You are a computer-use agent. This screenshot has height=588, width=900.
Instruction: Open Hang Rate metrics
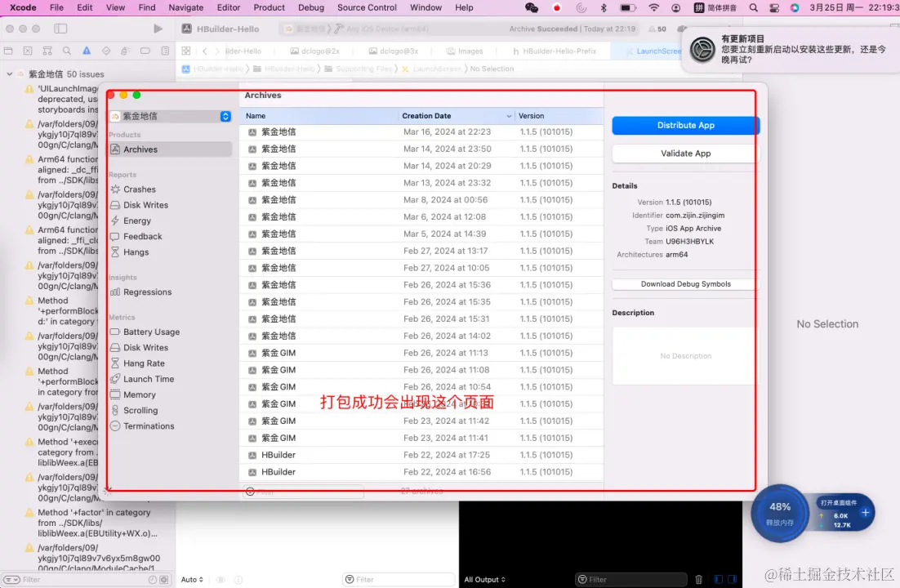(x=144, y=363)
